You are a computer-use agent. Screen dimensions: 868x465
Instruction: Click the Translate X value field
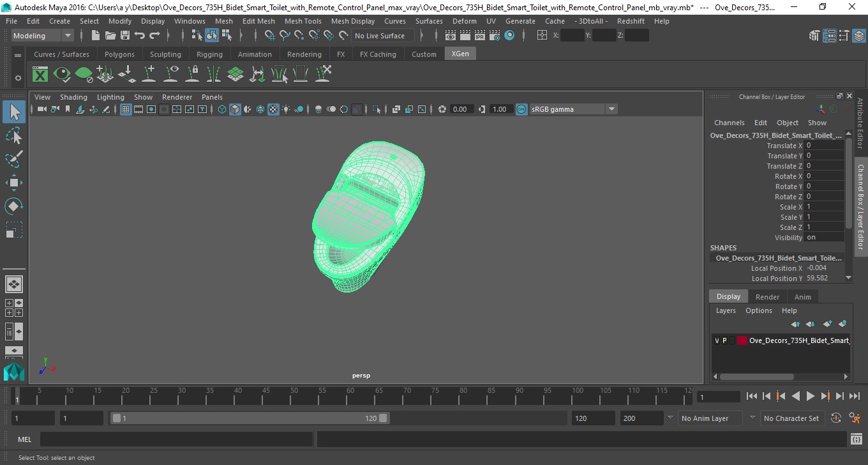point(824,146)
